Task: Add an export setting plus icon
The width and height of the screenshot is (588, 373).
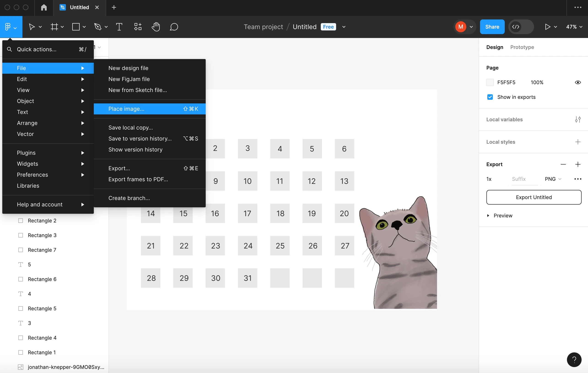Action: tap(578, 164)
